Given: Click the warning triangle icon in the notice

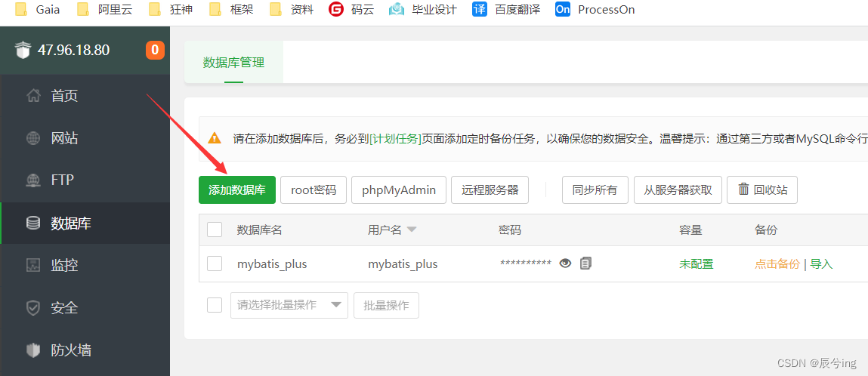Looking at the screenshot, I should tap(215, 138).
